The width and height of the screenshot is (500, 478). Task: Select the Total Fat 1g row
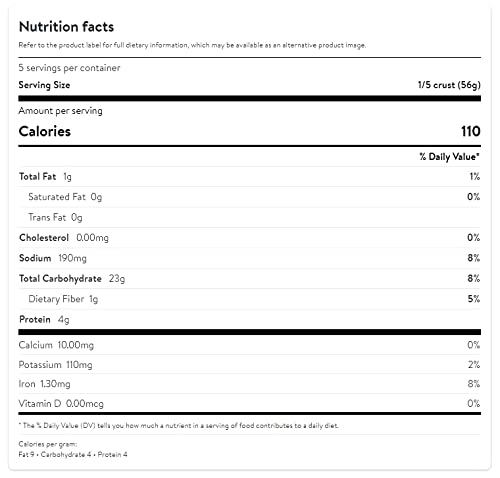pos(250,177)
